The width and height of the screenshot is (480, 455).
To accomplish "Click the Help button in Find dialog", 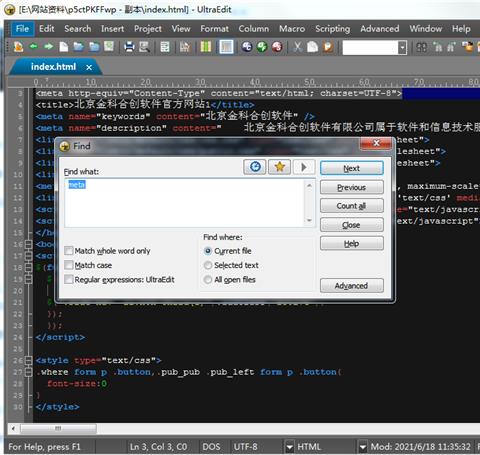I will pos(352,244).
